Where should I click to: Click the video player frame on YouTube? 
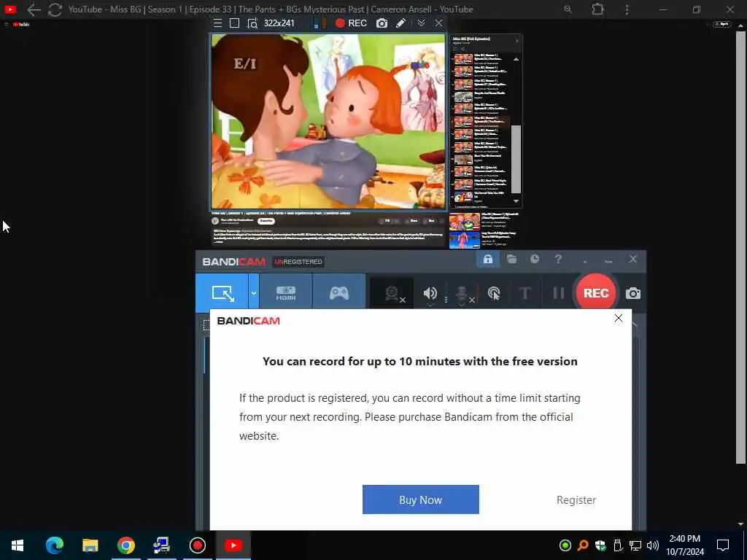point(329,122)
